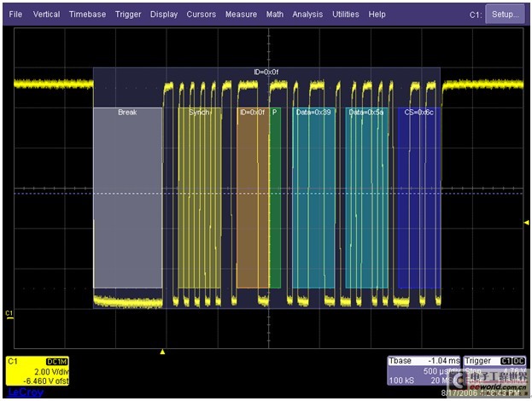This screenshot has height=401, width=532.
Task: Click the trigger level arrow on the right edge
Action: tap(525, 223)
